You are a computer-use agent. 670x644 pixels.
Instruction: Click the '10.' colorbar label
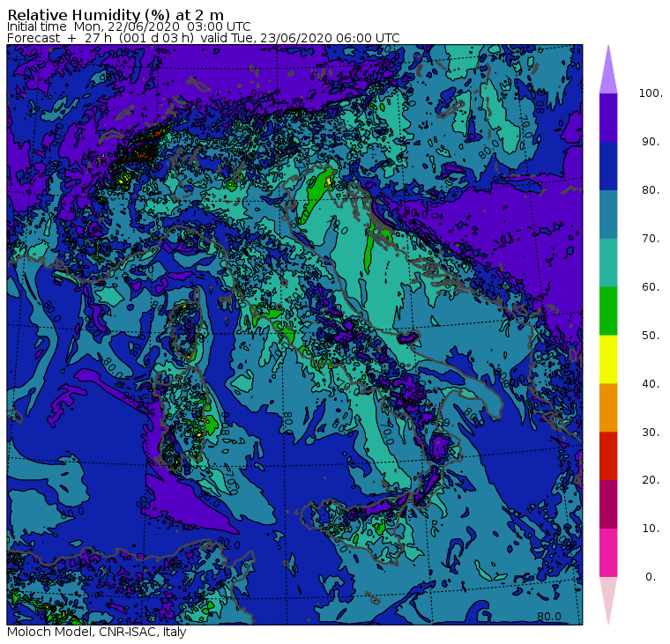click(x=651, y=529)
